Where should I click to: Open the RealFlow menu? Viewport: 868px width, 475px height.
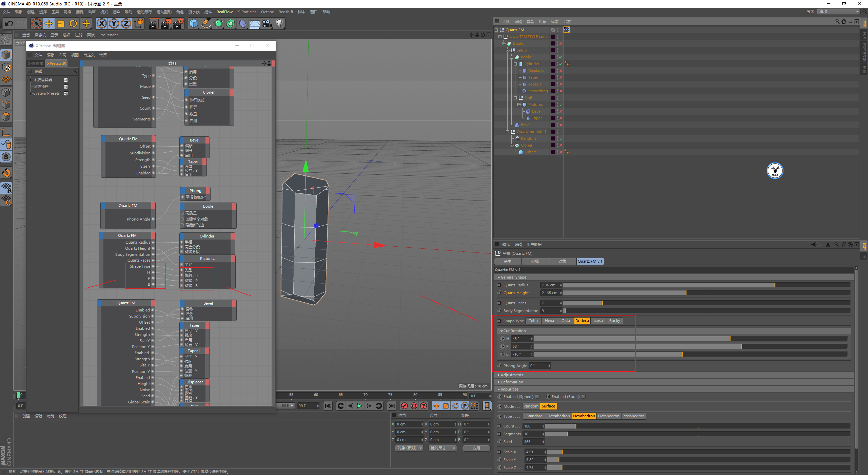[x=224, y=12]
